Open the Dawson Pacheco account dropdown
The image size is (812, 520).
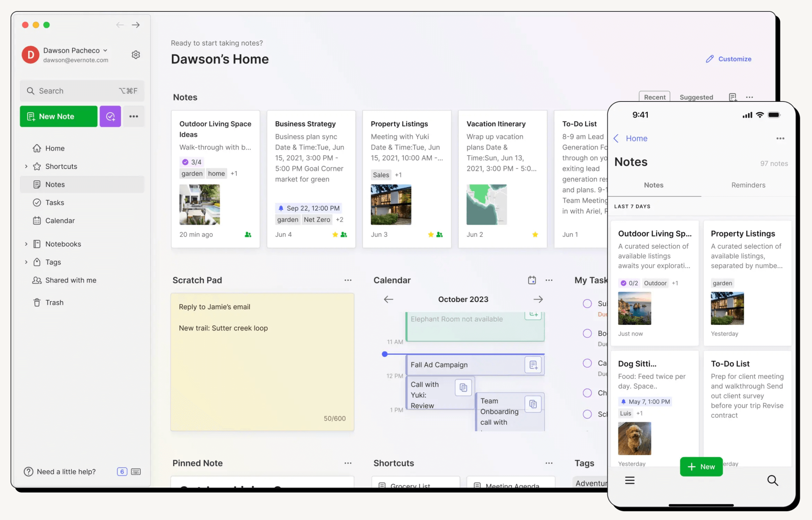[x=105, y=50]
